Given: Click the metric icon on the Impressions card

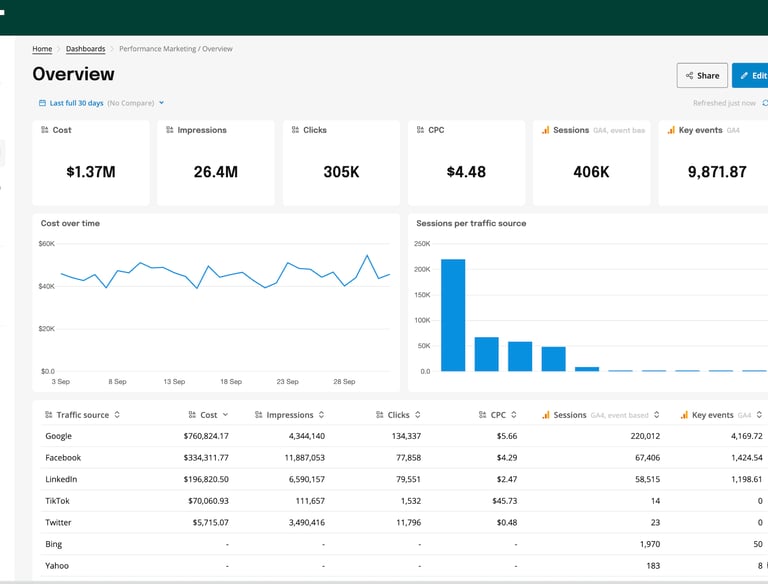Looking at the screenshot, I should [170, 130].
